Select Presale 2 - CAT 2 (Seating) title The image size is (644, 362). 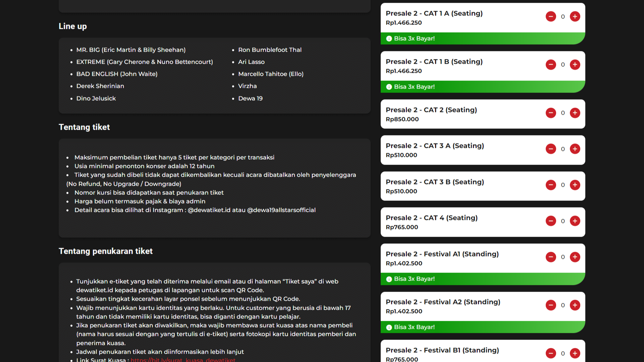[431, 110]
